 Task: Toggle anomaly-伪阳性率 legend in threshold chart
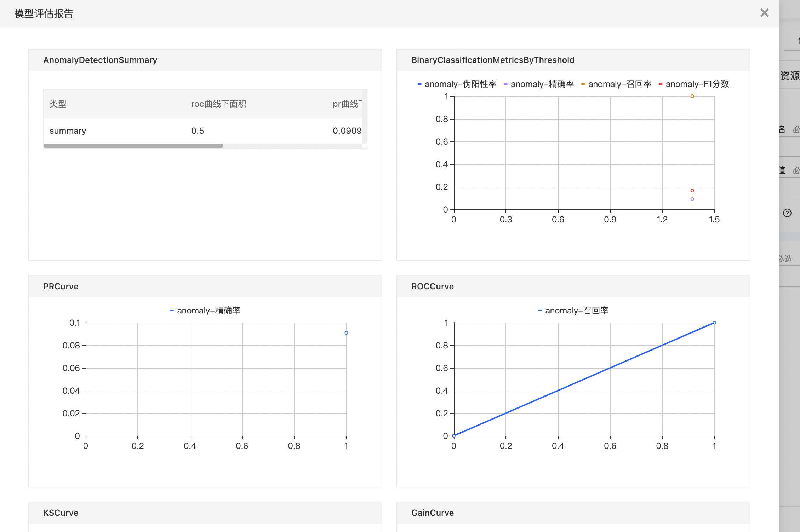[457, 84]
